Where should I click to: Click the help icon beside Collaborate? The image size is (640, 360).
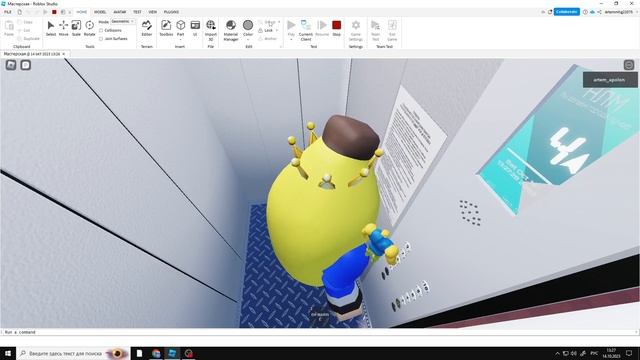(585, 12)
